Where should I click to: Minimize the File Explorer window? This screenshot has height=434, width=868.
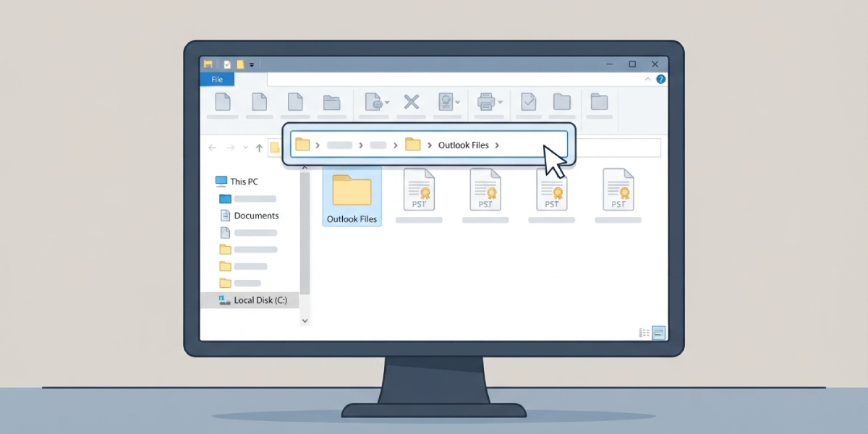609,64
